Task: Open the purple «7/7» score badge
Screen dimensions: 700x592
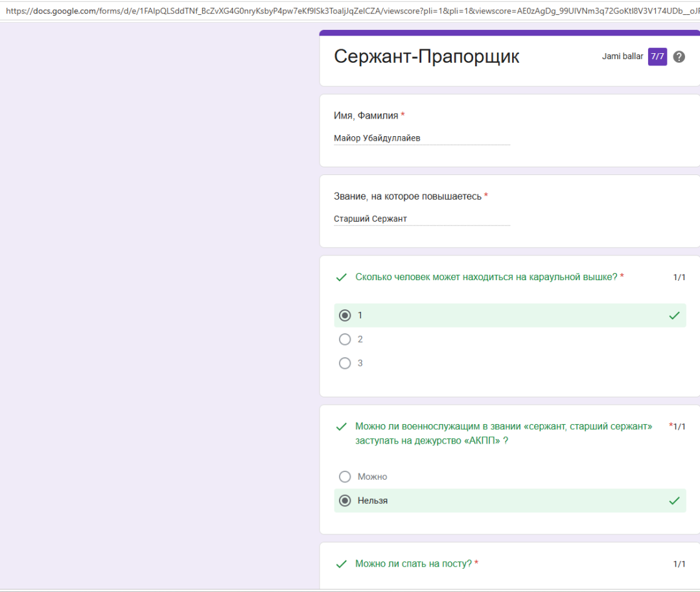Action: click(x=657, y=56)
